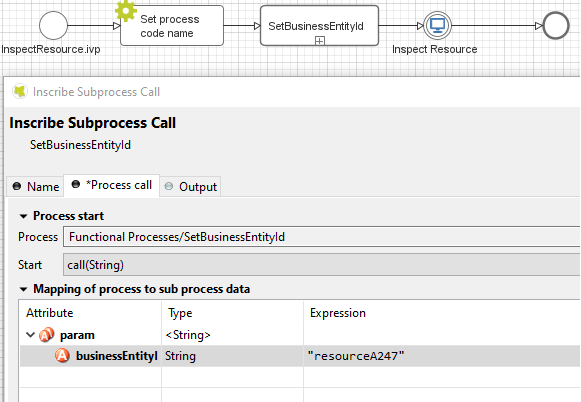The width and height of the screenshot is (581, 402).
Task: Click the SetBusinessEntityId heading under the title
Action: 80,145
